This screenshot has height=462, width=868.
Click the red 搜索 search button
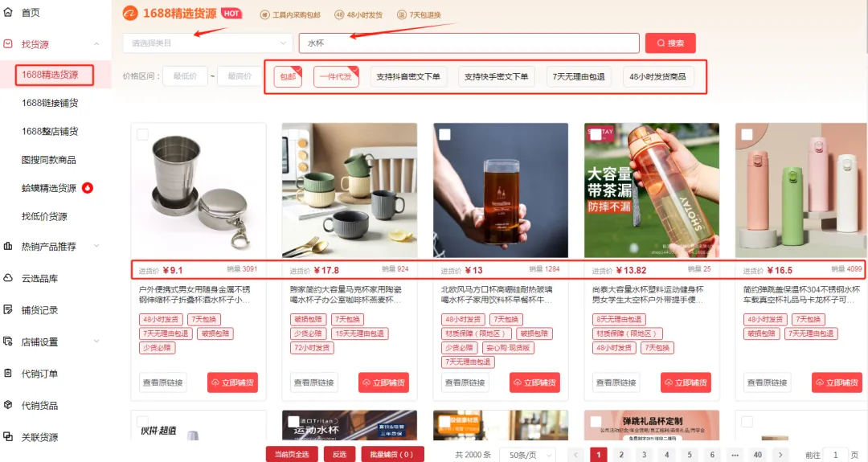tap(670, 43)
